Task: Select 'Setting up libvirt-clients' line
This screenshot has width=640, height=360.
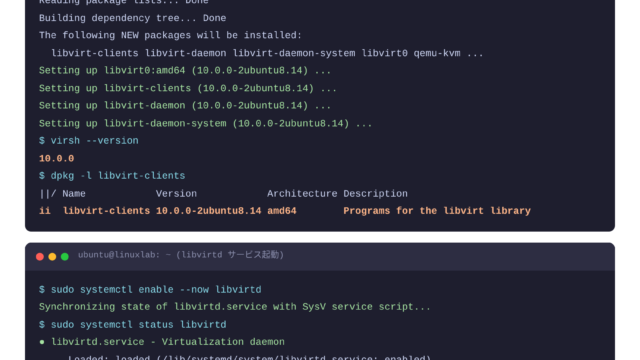Action: point(188,89)
